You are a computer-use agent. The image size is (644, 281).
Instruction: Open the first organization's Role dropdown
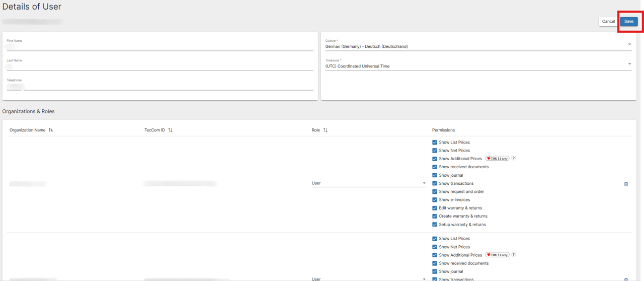click(369, 183)
